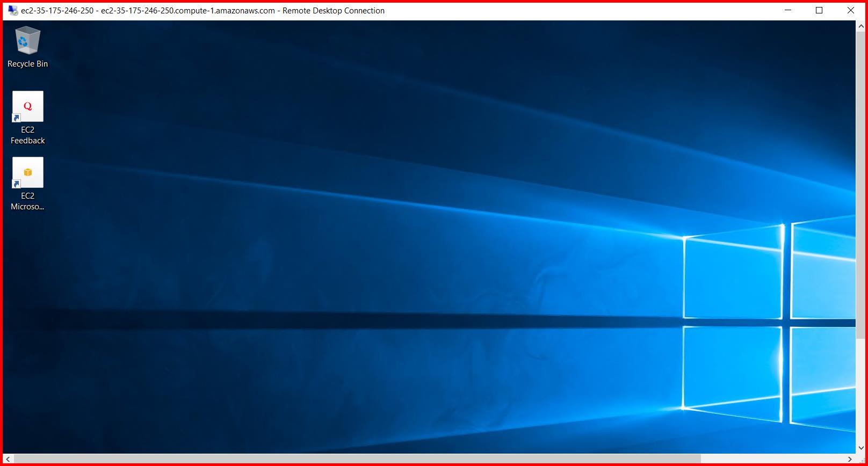868x466 pixels.
Task: Click the vertical scrollbar down arrow
Action: coord(861,448)
